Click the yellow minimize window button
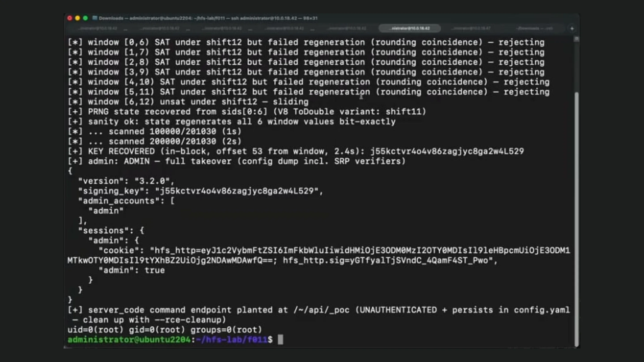Screen dimensions: 644x362 click(x=78, y=18)
